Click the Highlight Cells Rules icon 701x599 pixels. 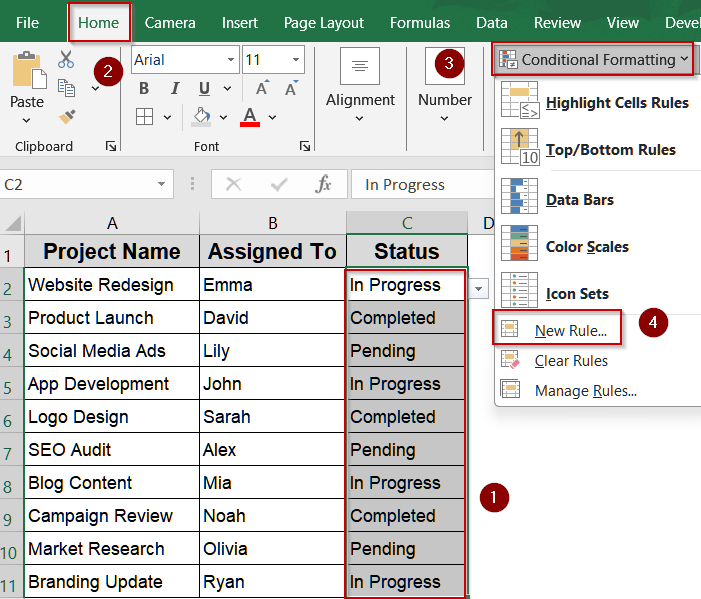[520, 100]
